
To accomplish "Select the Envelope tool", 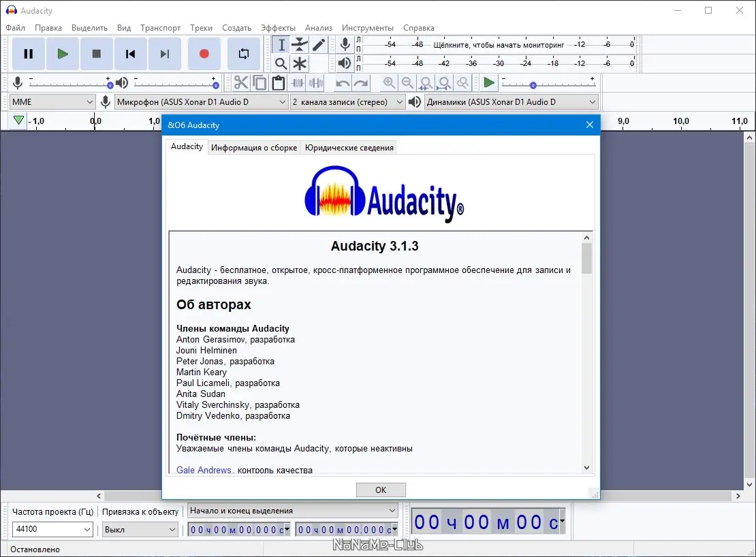I will (x=300, y=45).
